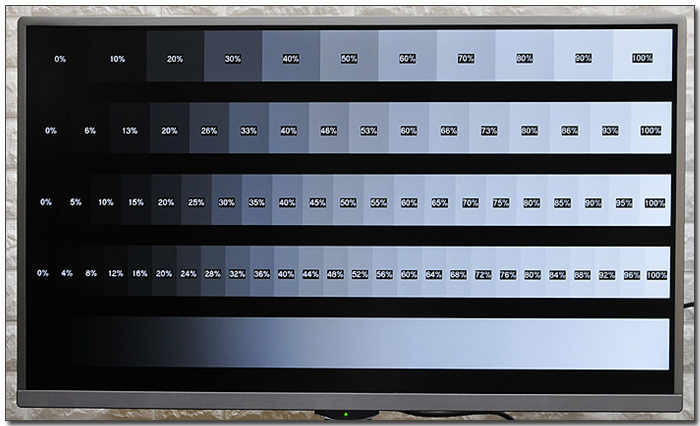
Task: Click the 6% gray swatch
Action: click(x=90, y=130)
